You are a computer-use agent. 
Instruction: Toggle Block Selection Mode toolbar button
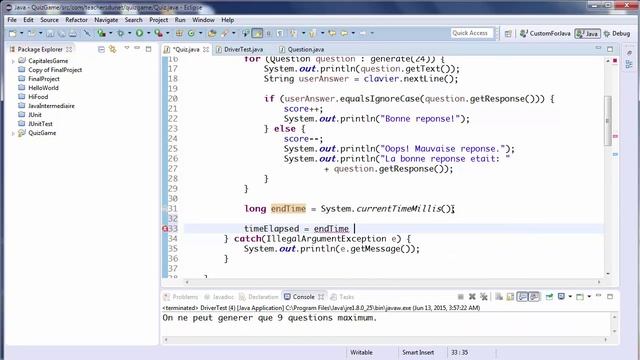[269, 33]
